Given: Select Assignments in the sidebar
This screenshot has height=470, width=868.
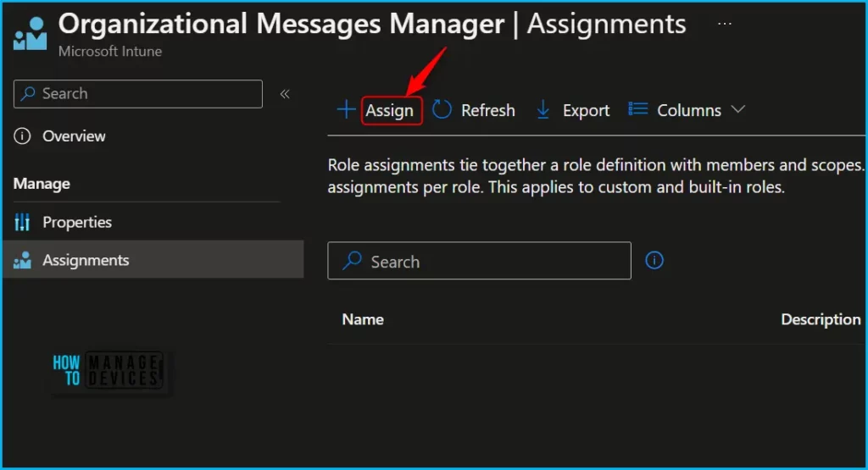Looking at the screenshot, I should [x=153, y=259].
